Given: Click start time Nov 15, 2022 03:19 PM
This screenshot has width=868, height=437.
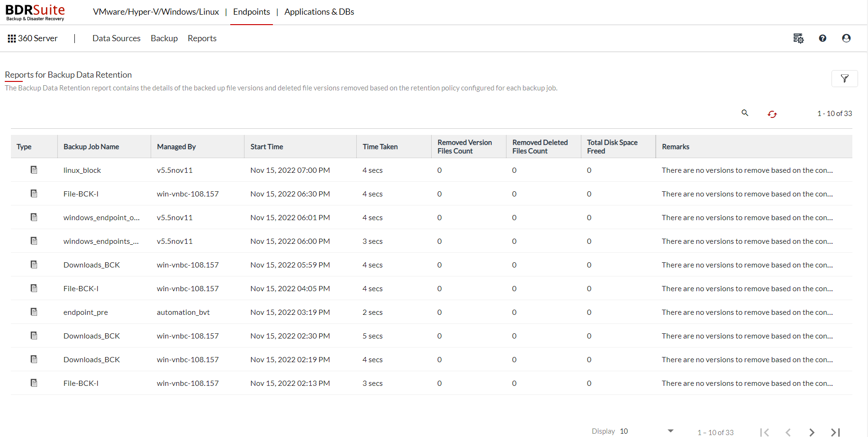Looking at the screenshot, I should coord(290,312).
